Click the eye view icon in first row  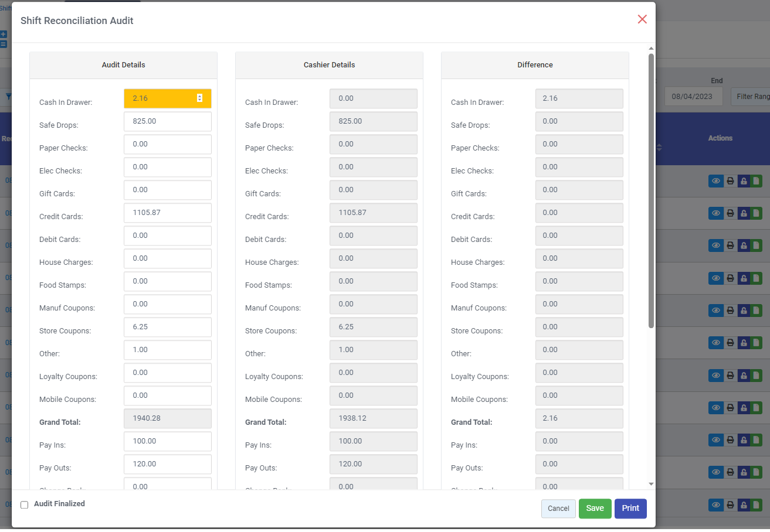716,181
